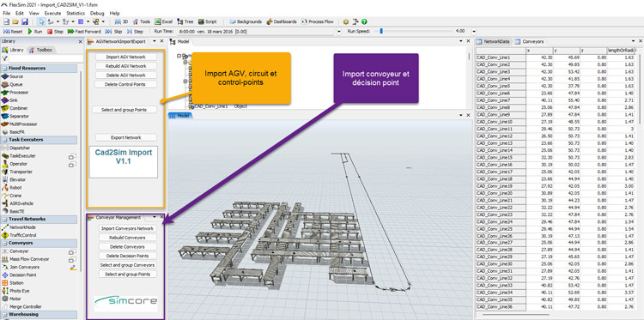Open the 3D view from the toolbar
Viewport: 644px width, 320px height.
click(x=122, y=21)
